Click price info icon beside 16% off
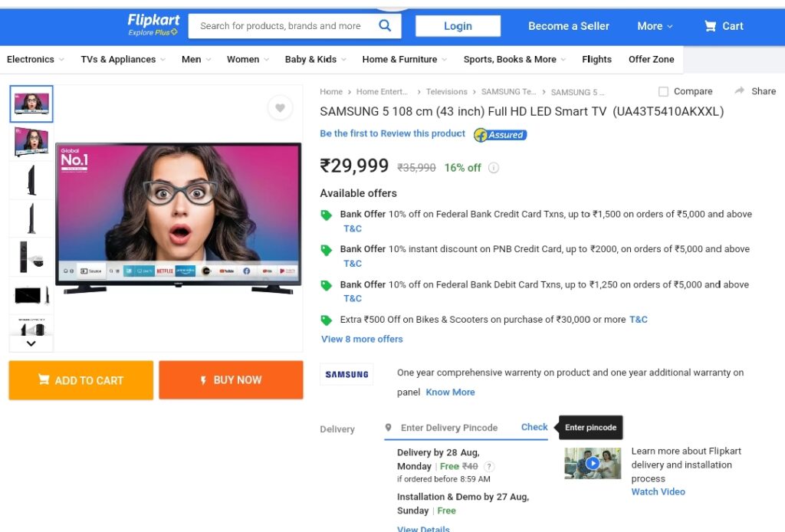The image size is (785, 532). click(494, 168)
